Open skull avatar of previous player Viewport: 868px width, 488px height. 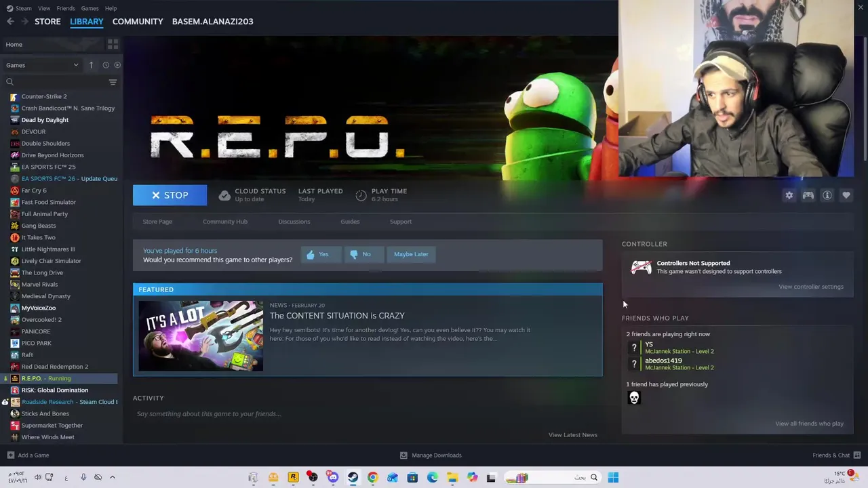click(x=634, y=398)
